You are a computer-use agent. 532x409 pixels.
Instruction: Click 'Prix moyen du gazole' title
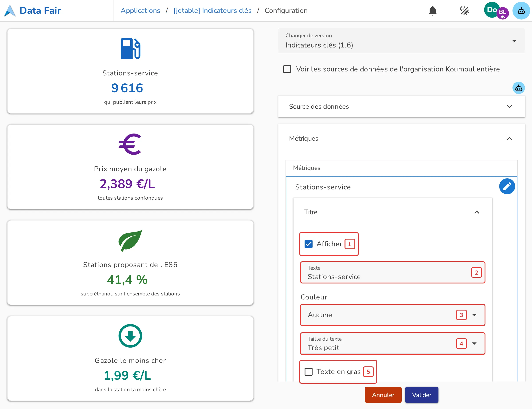coord(130,169)
